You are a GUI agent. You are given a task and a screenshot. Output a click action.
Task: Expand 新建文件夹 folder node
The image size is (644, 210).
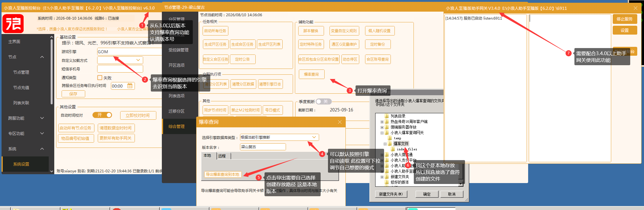382,177
